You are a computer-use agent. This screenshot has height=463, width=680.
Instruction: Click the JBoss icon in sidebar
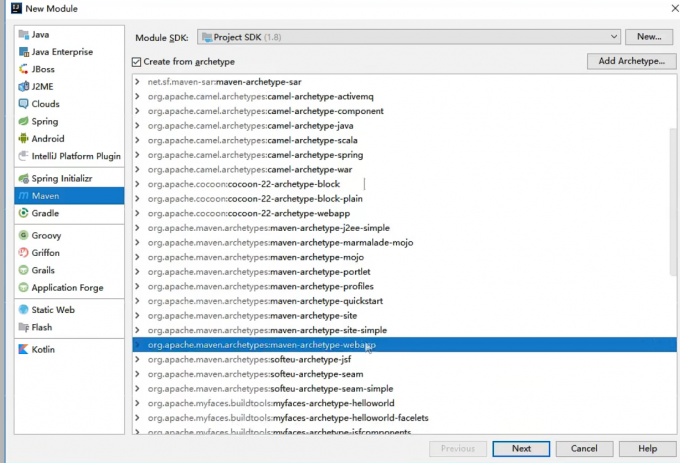tap(23, 69)
